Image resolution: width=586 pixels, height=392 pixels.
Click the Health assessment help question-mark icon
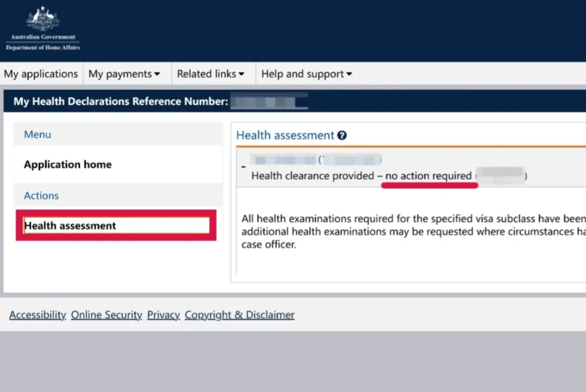(342, 135)
